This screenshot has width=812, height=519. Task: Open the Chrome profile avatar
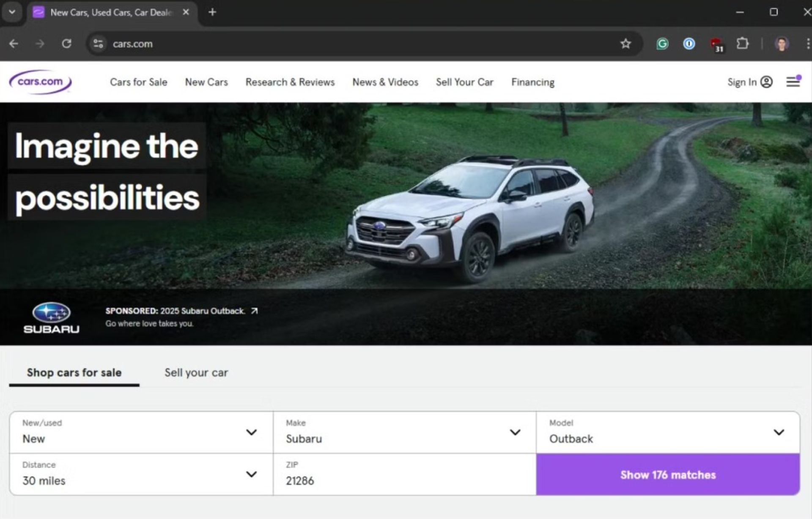pyautogui.click(x=782, y=44)
